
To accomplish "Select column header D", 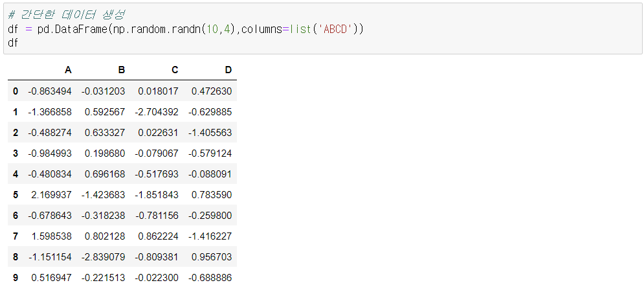I will (x=228, y=70).
